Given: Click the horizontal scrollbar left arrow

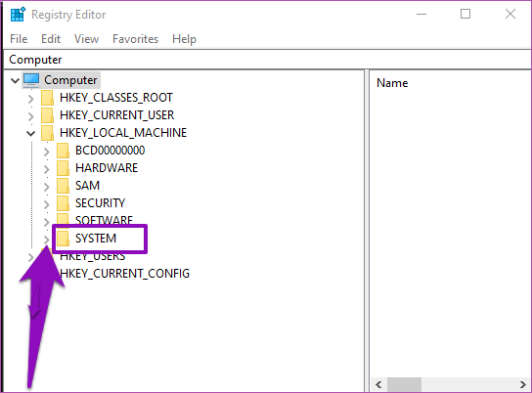Looking at the screenshot, I should coord(378,385).
